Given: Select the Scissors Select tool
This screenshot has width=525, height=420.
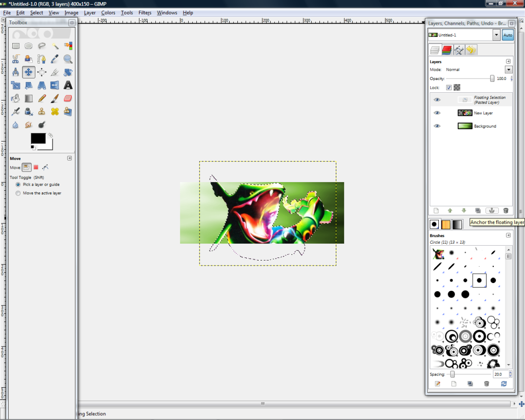Looking at the screenshot, I should point(16,59).
